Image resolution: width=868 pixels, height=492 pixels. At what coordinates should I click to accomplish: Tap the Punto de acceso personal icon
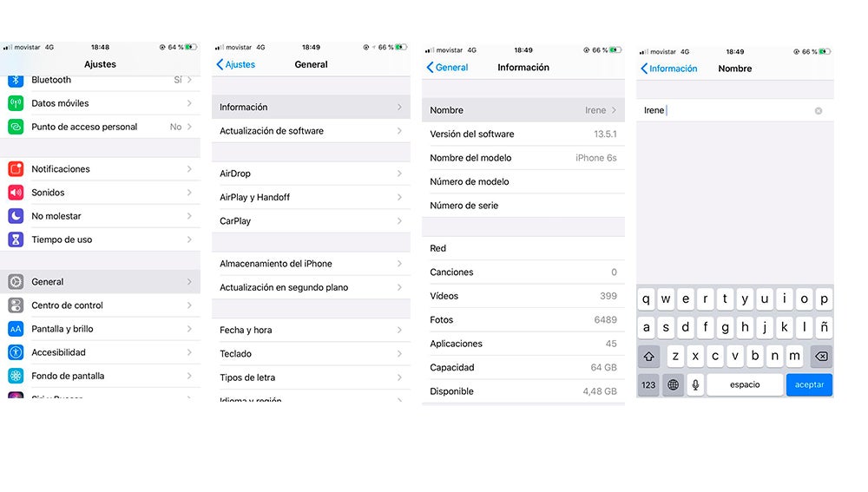(16, 127)
